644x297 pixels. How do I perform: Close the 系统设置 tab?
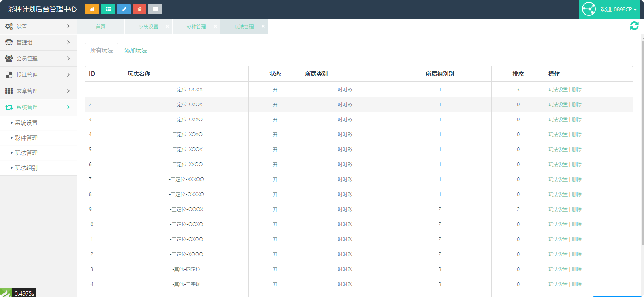pyautogui.click(x=168, y=26)
